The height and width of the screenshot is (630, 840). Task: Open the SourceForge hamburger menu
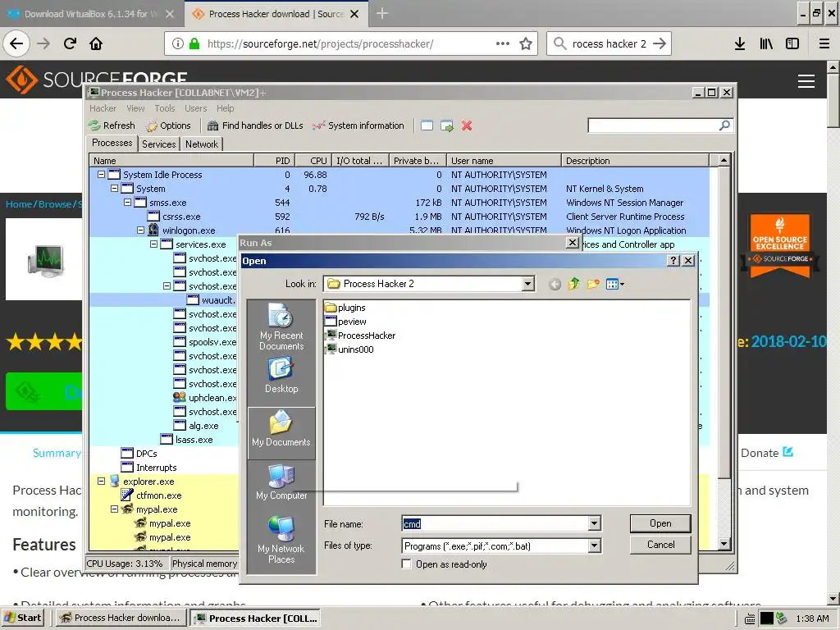click(806, 81)
